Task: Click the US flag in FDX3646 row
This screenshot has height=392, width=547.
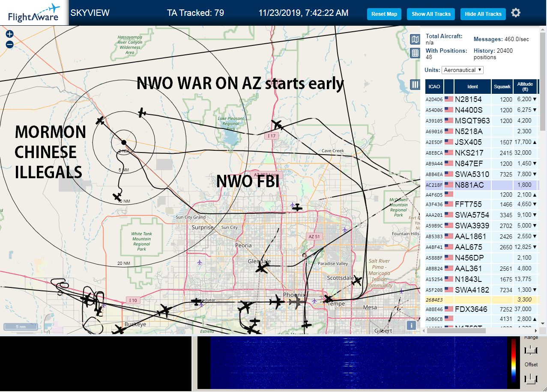Action: 449,309
